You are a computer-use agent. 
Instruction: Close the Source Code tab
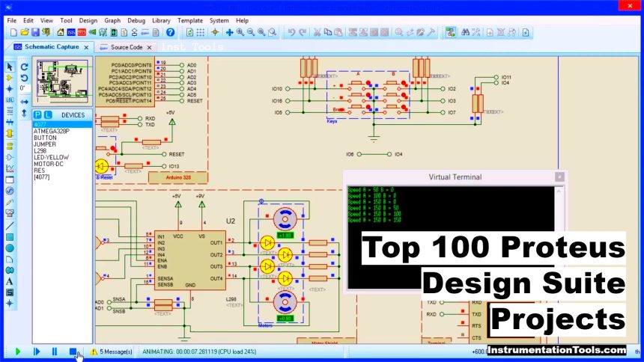(150, 48)
